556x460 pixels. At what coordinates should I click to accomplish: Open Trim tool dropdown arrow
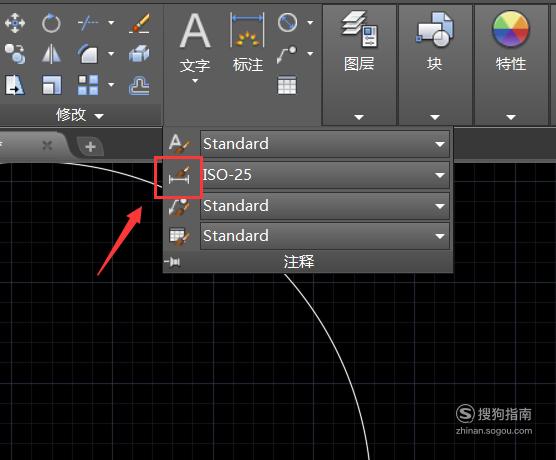click(x=111, y=23)
